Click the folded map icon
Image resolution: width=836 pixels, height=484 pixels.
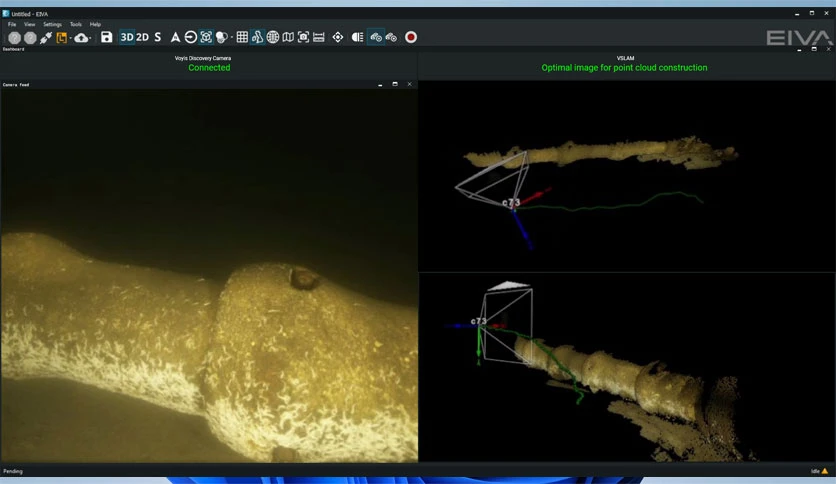point(288,37)
